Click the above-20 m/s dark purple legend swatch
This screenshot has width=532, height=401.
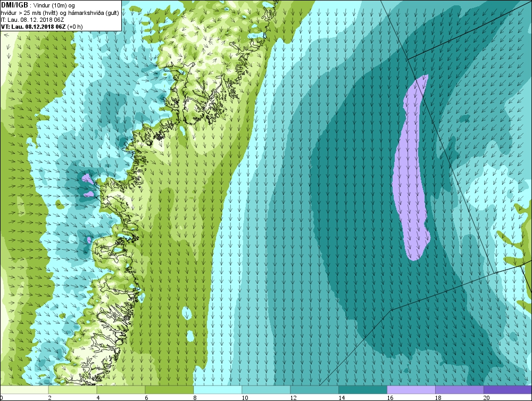coord(508,389)
